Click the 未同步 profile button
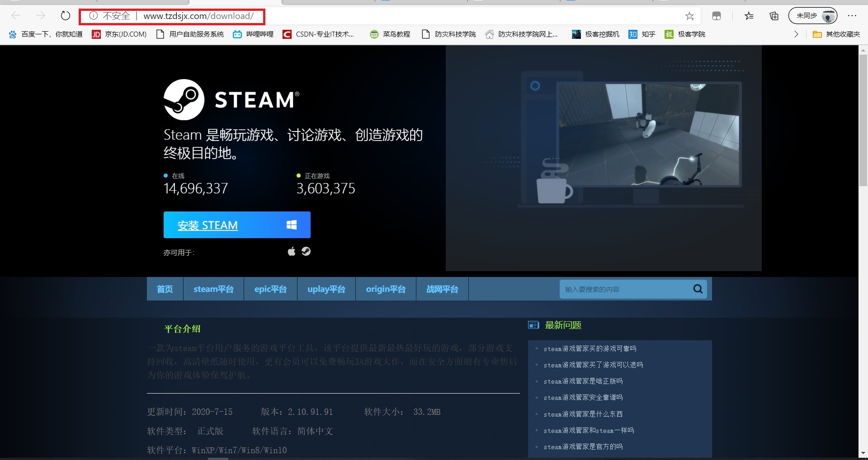The height and width of the screenshot is (460, 868). pos(812,16)
